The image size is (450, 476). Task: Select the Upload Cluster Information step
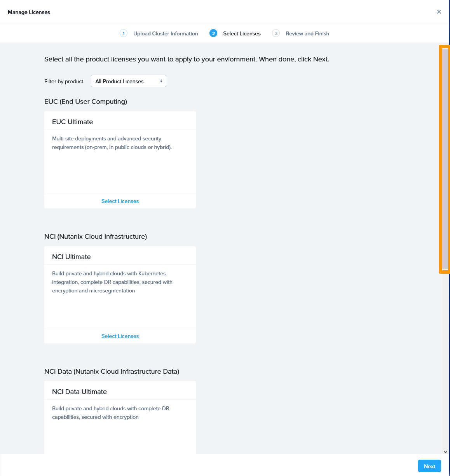[x=165, y=33]
